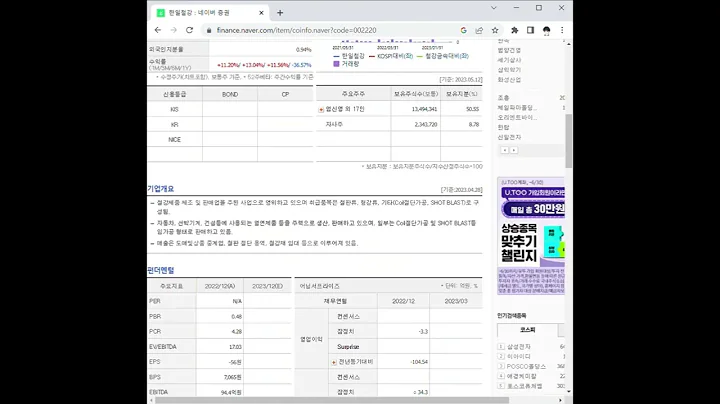Click the BPS value 7,065원
This screenshot has height=404, width=720.
click(233, 377)
